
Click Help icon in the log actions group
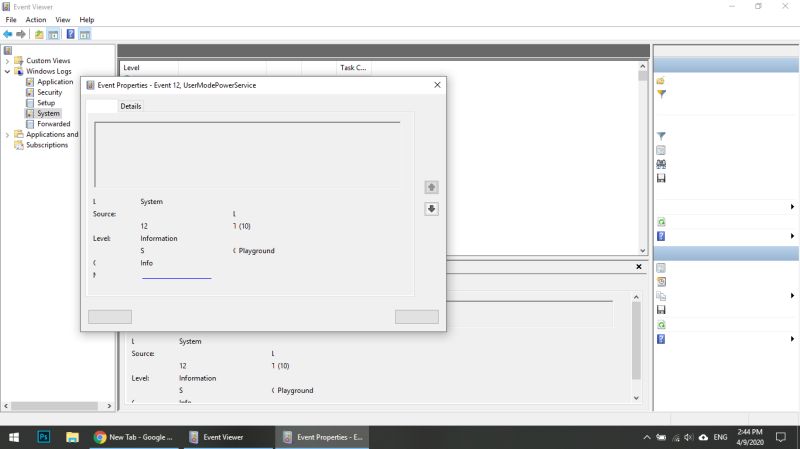(x=661, y=236)
